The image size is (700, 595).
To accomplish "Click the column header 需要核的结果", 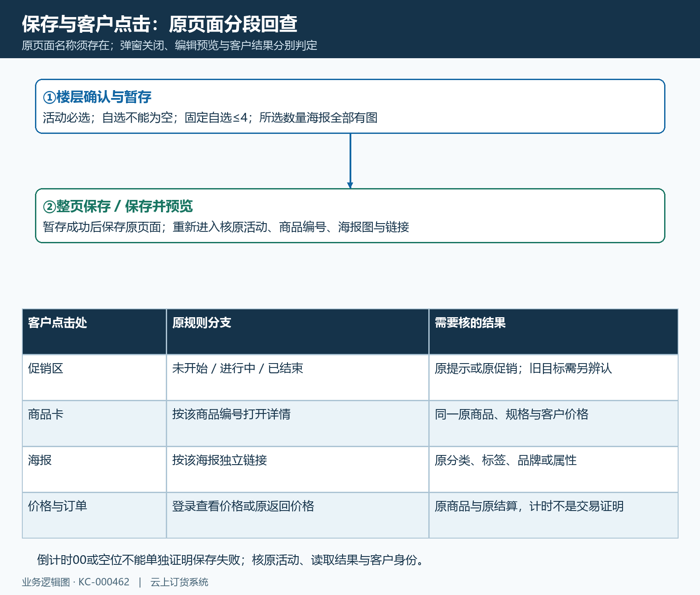I will (x=553, y=332).
